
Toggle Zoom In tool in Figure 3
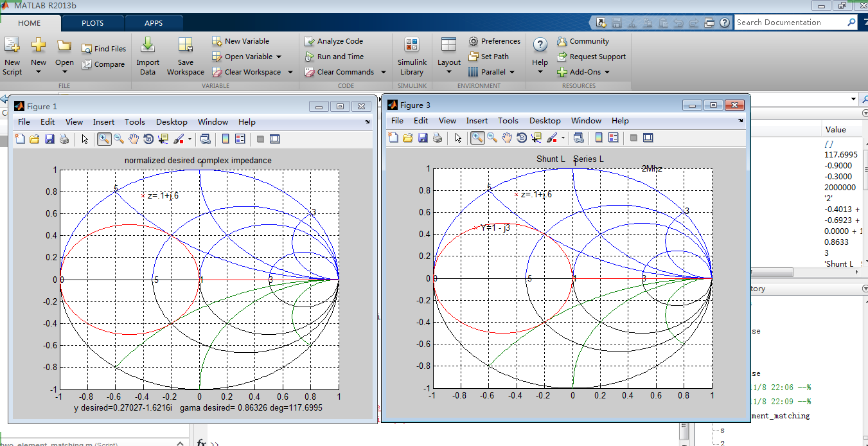(x=477, y=138)
